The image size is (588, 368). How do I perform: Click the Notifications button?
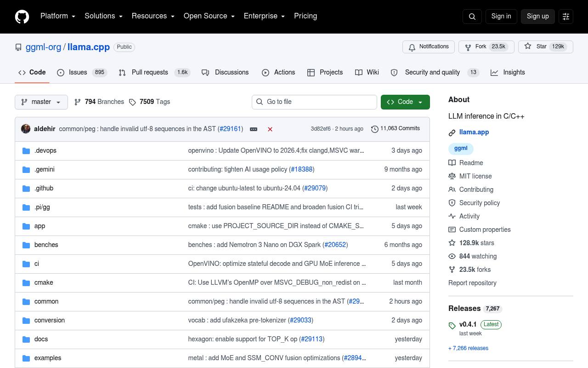click(x=429, y=47)
